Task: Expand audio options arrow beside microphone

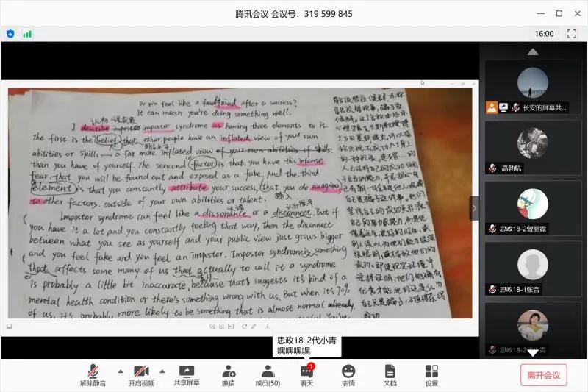Action: pos(121,371)
